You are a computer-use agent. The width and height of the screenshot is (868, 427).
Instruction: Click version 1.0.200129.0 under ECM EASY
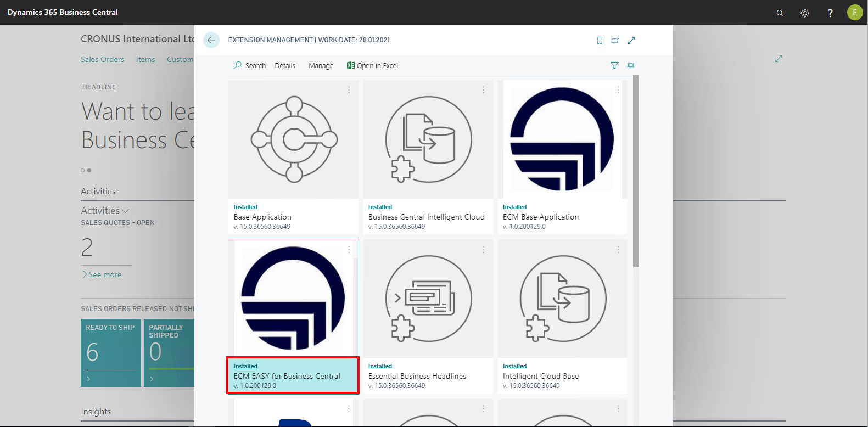coord(255,386)
